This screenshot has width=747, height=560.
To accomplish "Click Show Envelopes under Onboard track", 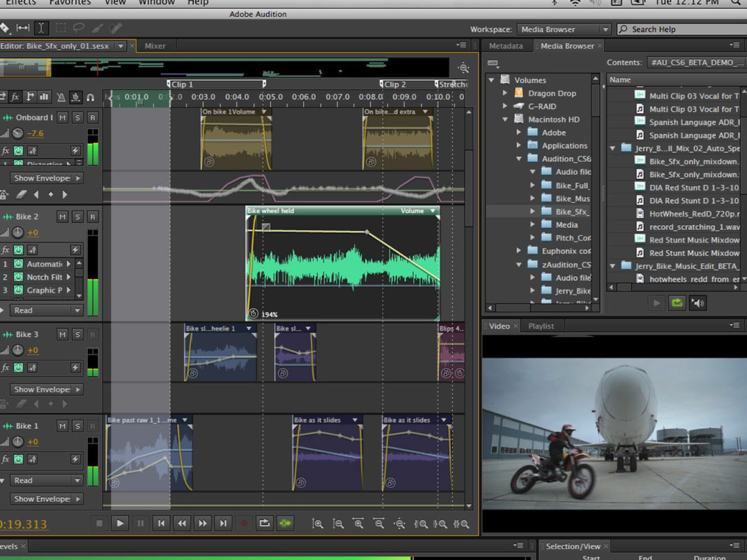I will click(x=47, y=178).
